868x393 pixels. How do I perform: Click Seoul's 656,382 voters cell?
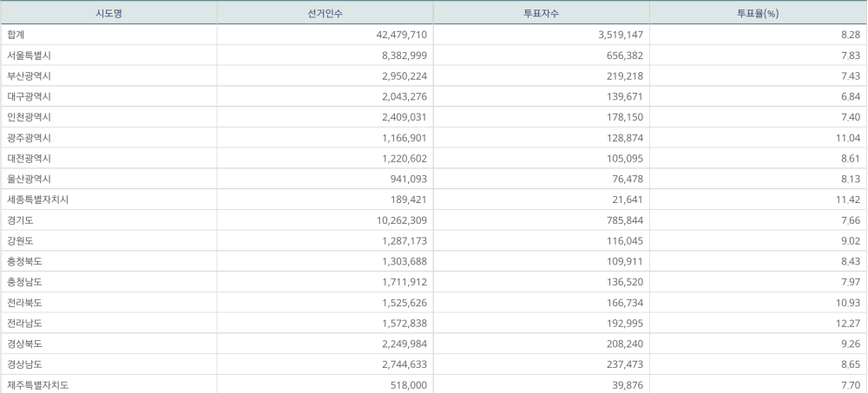[x=621, y=56]
